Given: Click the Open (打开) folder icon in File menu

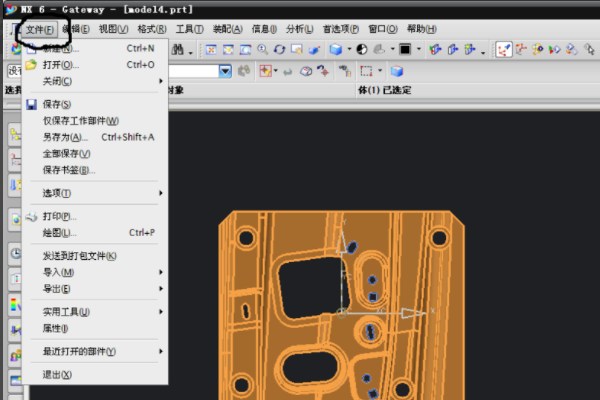Looking at the screenshot, I should pyautogui.click(x=31, y=64).
